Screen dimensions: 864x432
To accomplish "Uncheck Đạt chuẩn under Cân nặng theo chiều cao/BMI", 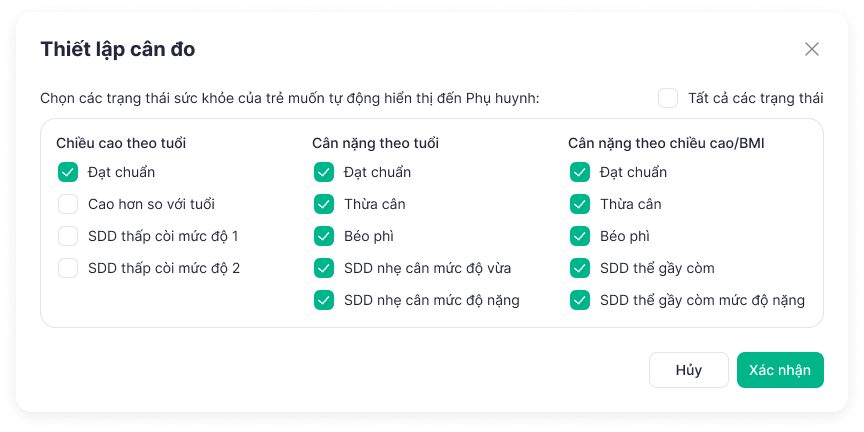I will tap(580, 172).
